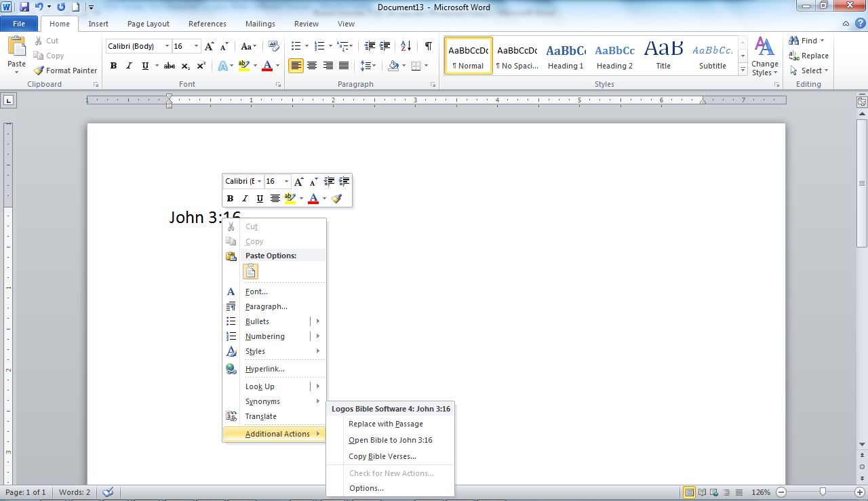This screenshot has height=501, width=868.
Task: Click the tab selector box left of the ruler
Action: [9, 100]
